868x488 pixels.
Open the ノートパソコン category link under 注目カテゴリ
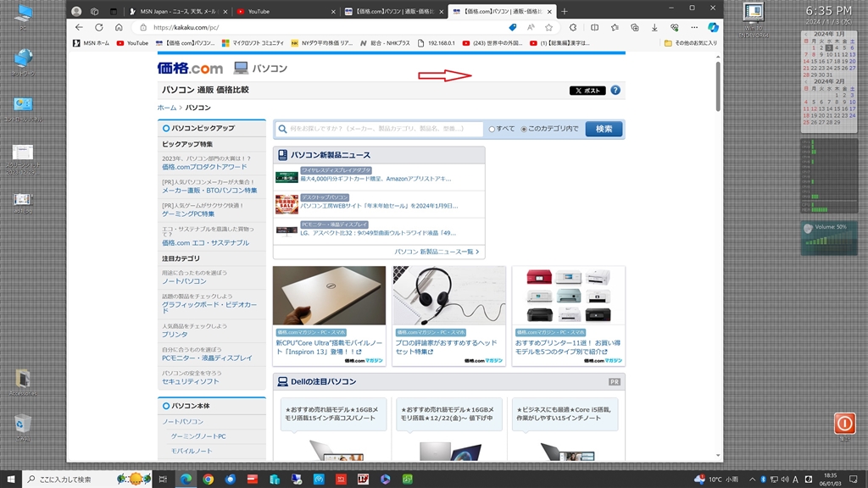tap(184, 281)
